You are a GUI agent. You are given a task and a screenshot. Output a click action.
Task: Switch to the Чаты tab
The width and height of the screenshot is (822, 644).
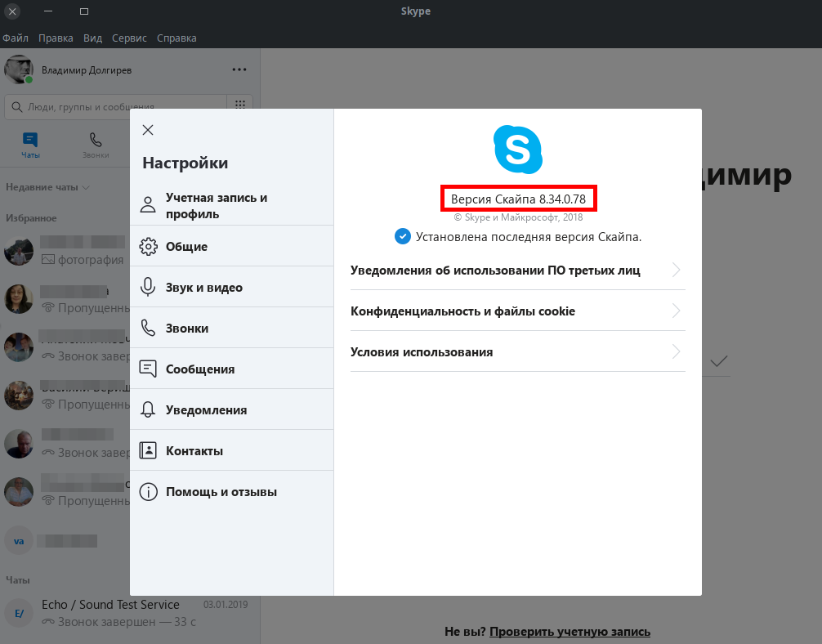point(30,145)
